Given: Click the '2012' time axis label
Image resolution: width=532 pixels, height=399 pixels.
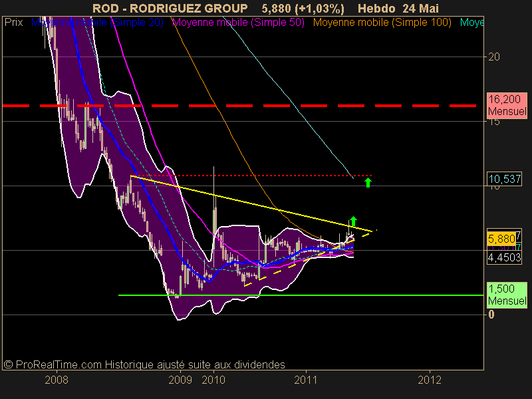Looking at the screenshot, I should click(x=430, y=380).
